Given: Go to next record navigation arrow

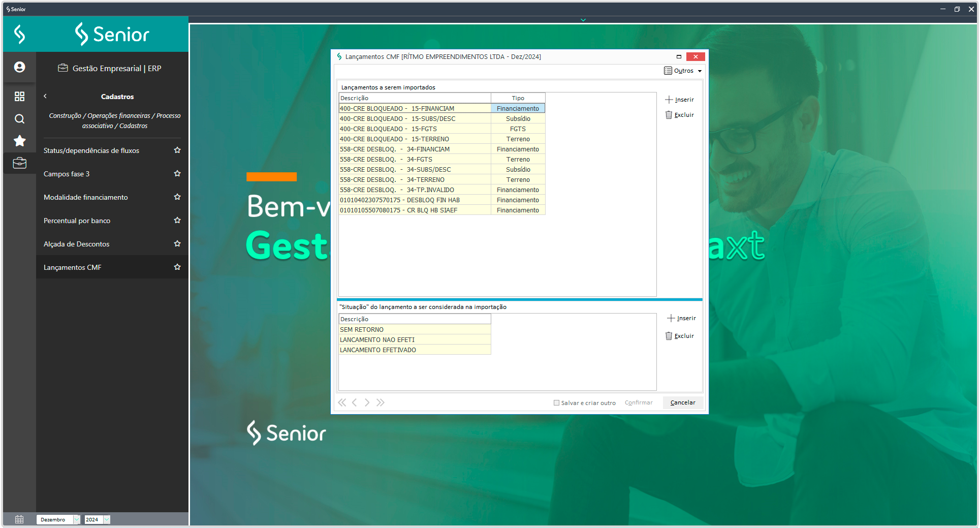Looking at the screenshot, I should click(367, 402).
